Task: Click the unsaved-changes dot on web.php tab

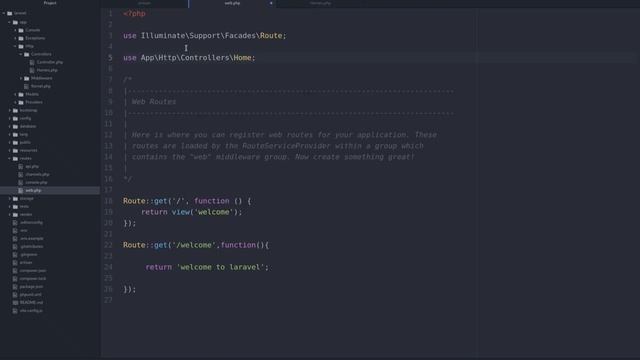Action: click(271, 3)
